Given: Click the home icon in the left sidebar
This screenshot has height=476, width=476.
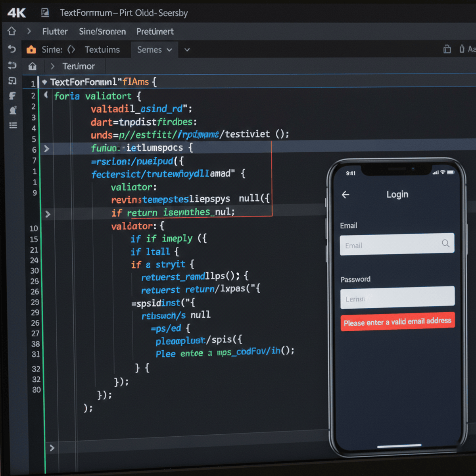Looking at the screenshot, I should click(x=12, y=31).
